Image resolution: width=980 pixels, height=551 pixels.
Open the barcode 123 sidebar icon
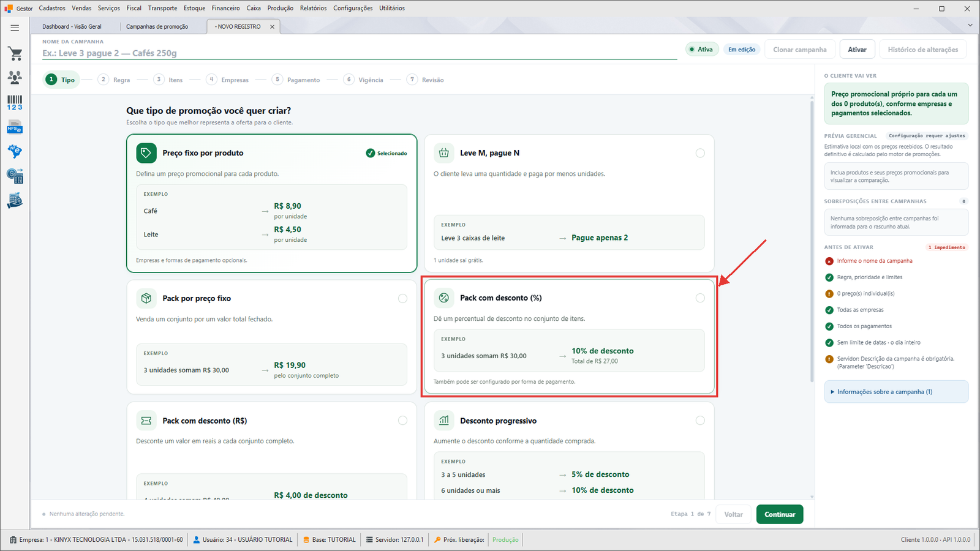point(15,103)
